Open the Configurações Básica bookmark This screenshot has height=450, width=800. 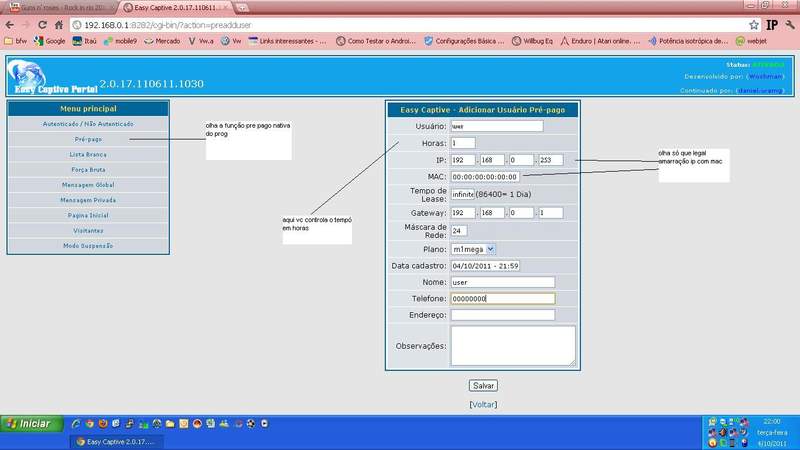(464, 41)
